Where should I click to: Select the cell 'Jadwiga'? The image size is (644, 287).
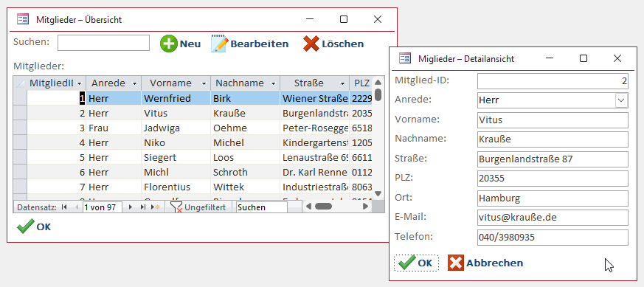coord(176,128)
